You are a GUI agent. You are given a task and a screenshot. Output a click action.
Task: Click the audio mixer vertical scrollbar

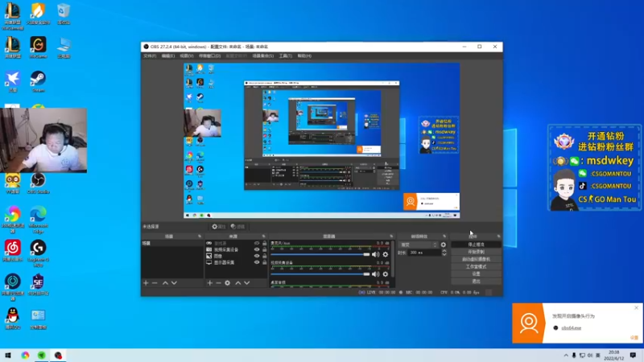394,261
